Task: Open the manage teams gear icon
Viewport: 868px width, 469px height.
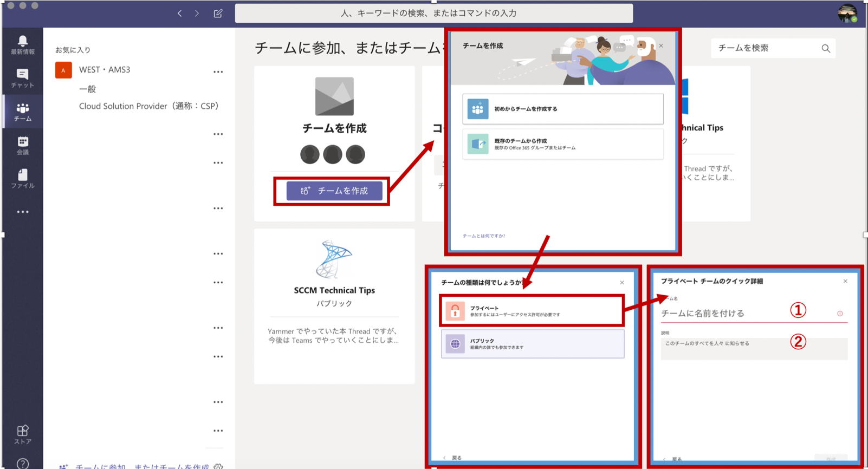Action: [x=218, y=466]
